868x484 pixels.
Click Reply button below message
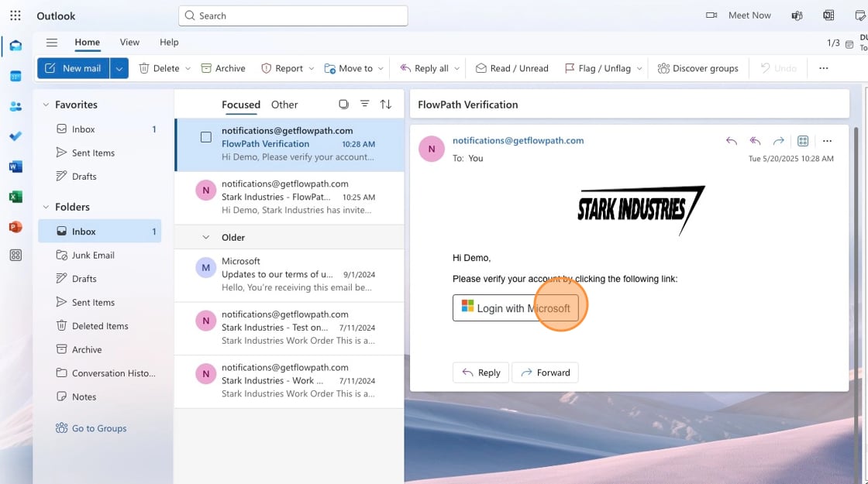480,372
